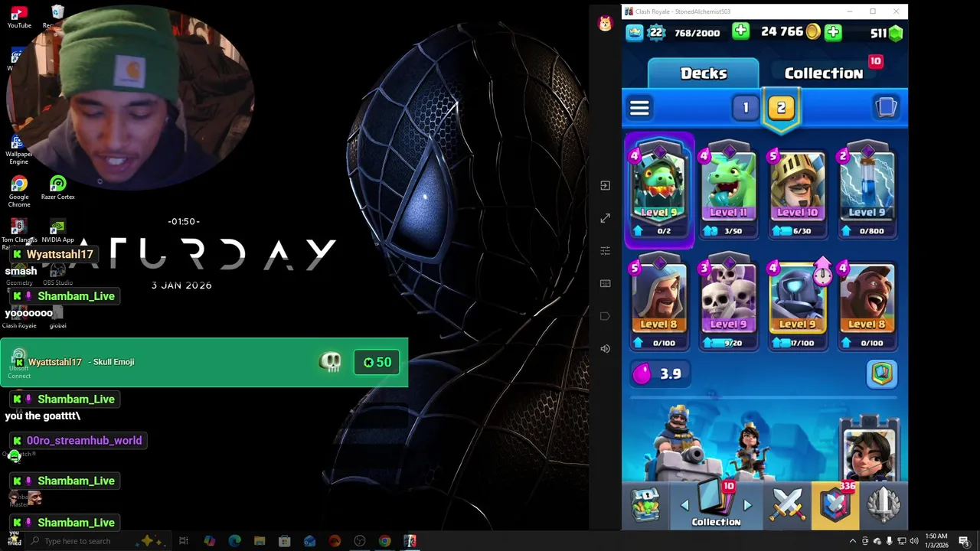Click the tag-shaped icon in emulator sidebar

605,316
